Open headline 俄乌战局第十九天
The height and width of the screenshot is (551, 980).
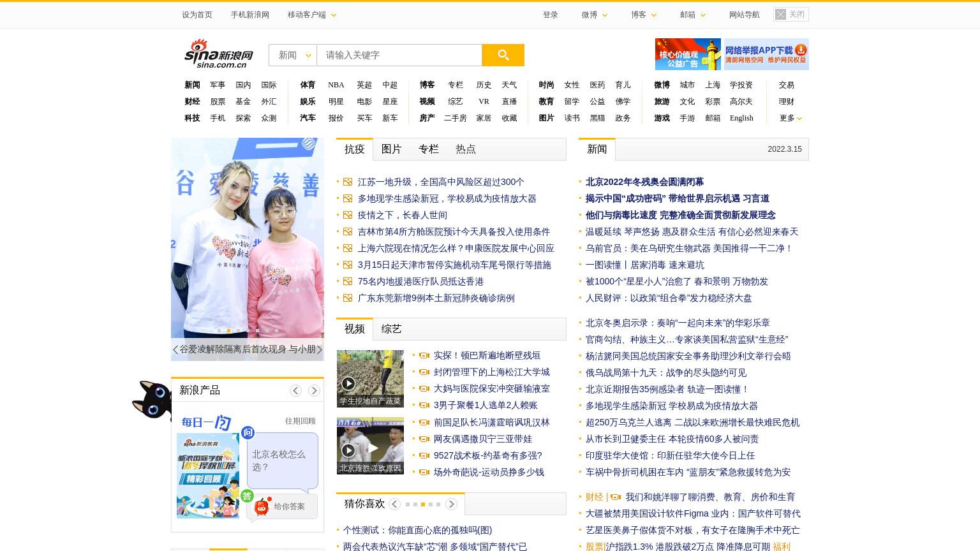click(666, 372)
